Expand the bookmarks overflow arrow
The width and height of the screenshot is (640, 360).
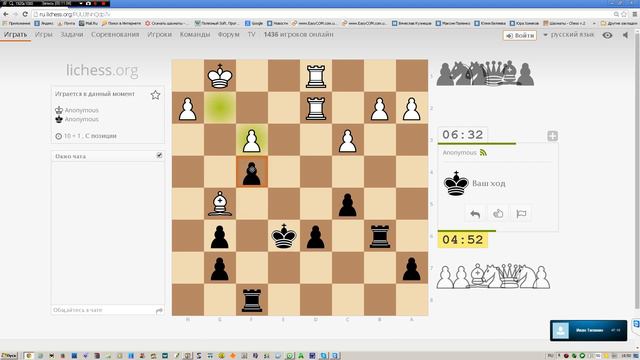pyautogui.click(x=594, y=23)
